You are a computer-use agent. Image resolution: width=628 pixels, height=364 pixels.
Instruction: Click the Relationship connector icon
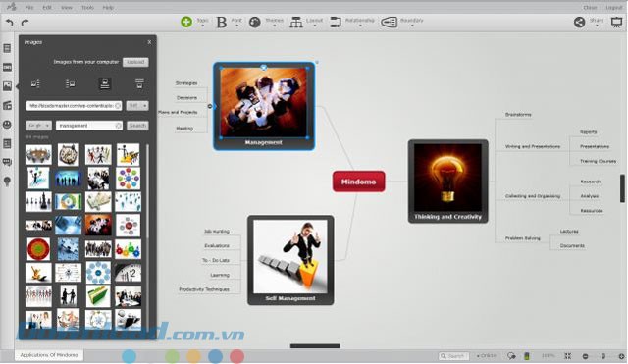(336, 22)
